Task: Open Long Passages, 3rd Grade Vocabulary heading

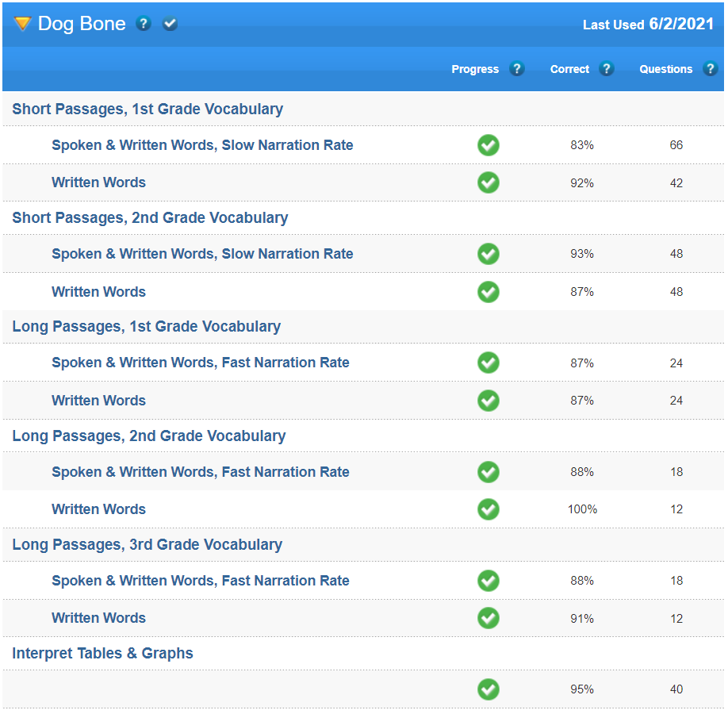Action: pyautogui.click(x=148, y=545)
